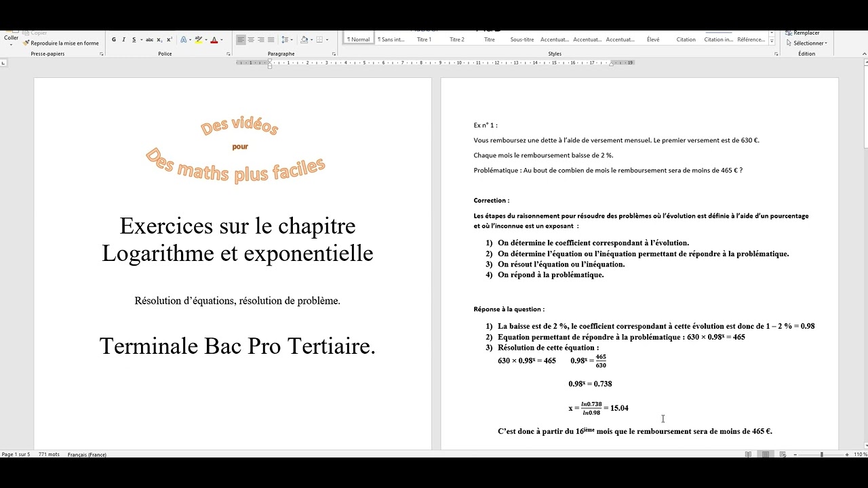
Task: Click the tab selector ruler button
Action: [x=3, y=63]
